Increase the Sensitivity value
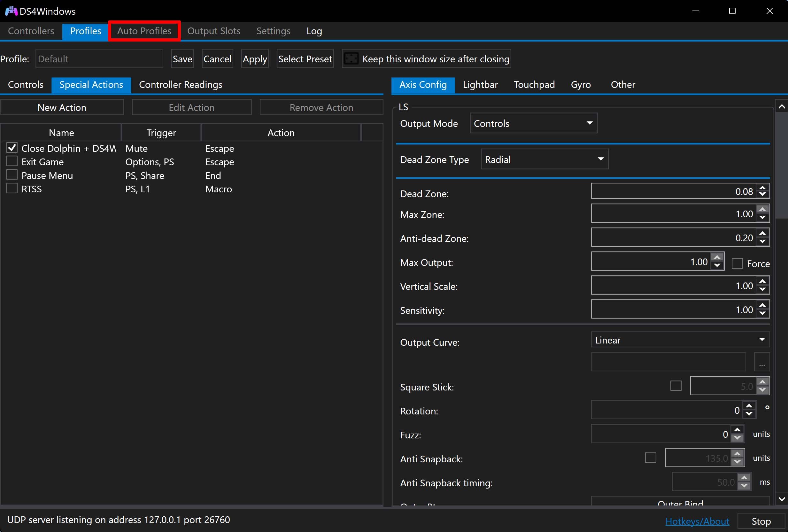Image resolution: width=788 pixels, height=532 pixels. point(762,306)
